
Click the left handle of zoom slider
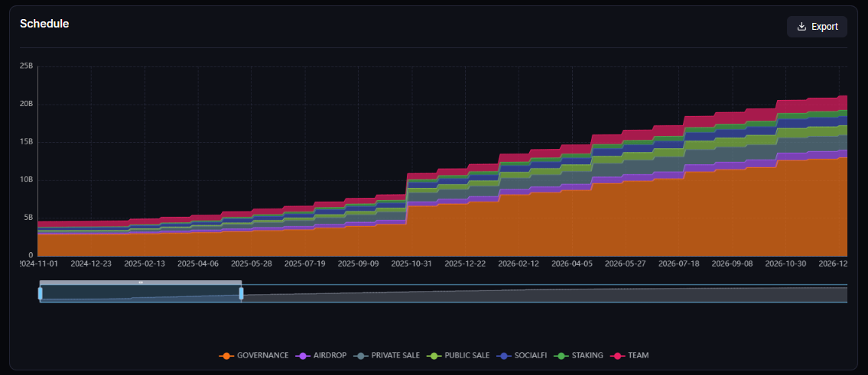(41, 293)
